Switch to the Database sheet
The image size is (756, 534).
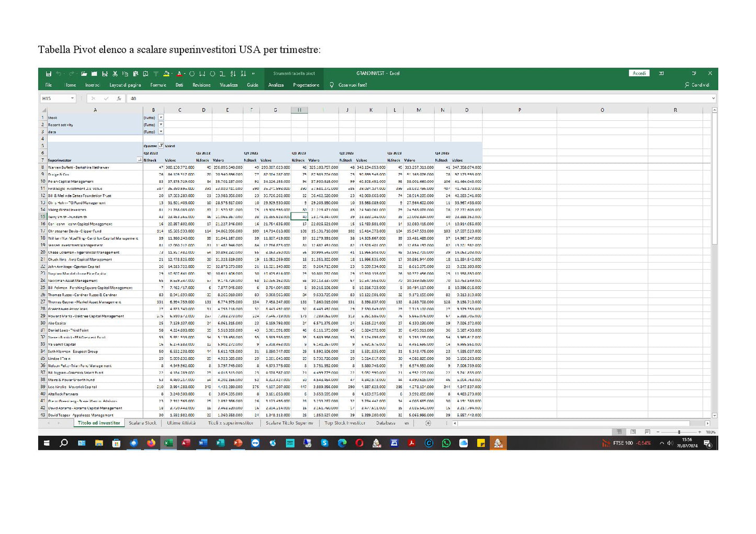point(386,423)
